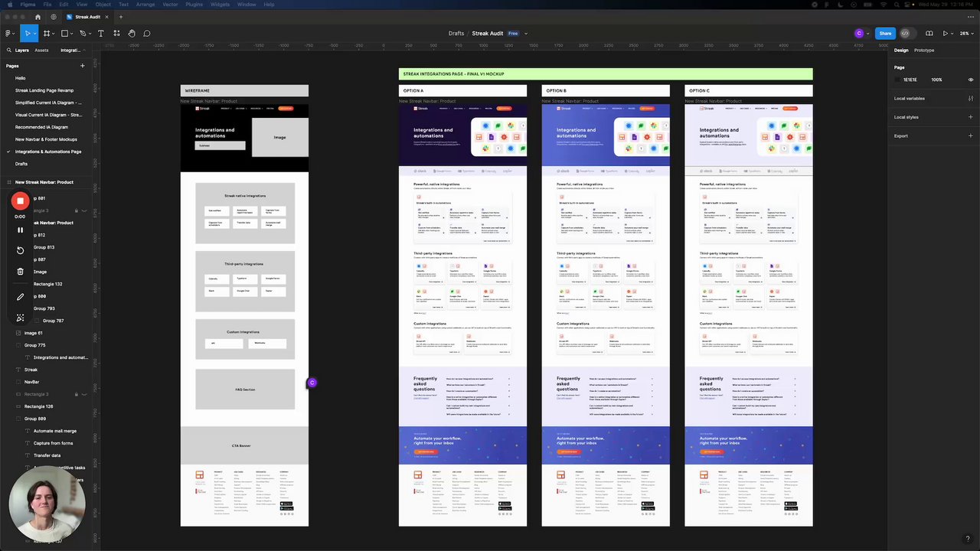
Task: Open the Widgets menu
Action: click(x=220, y=5)
